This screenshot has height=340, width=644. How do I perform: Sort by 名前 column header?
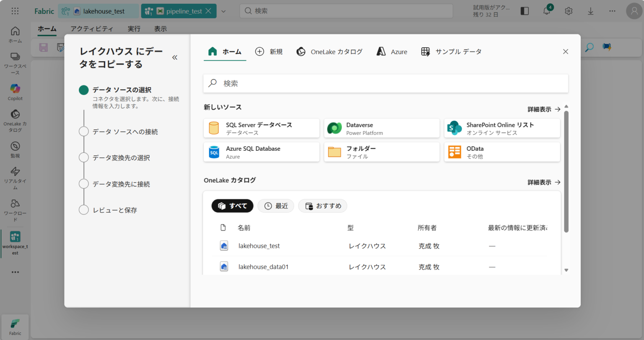coord(244,228)
